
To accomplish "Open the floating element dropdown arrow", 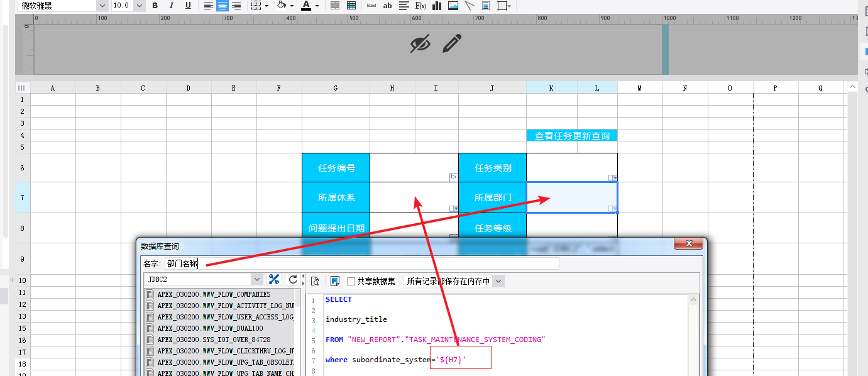I will (509, 6).
